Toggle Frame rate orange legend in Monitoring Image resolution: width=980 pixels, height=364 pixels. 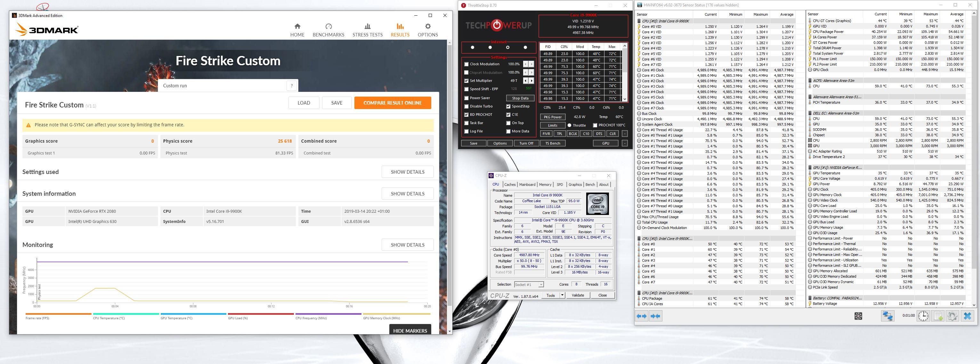pyautogui.click(x=58, y=316)
